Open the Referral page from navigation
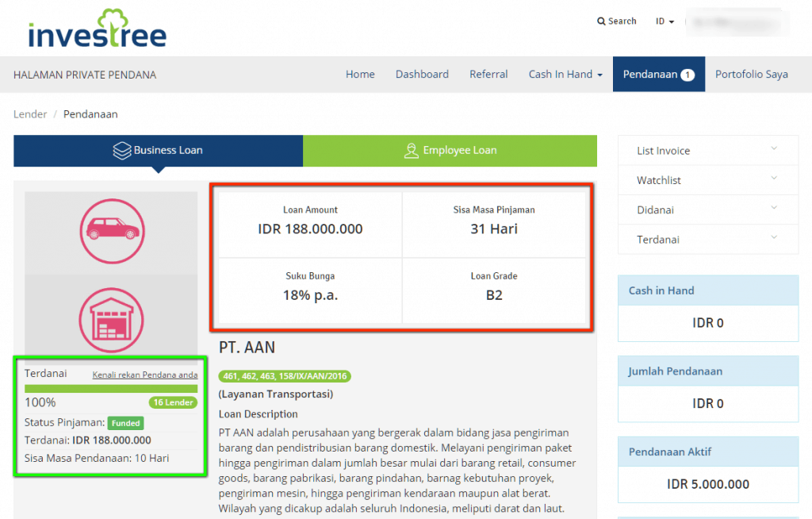This screenshot has height=519, width=812. click(488, 74)
